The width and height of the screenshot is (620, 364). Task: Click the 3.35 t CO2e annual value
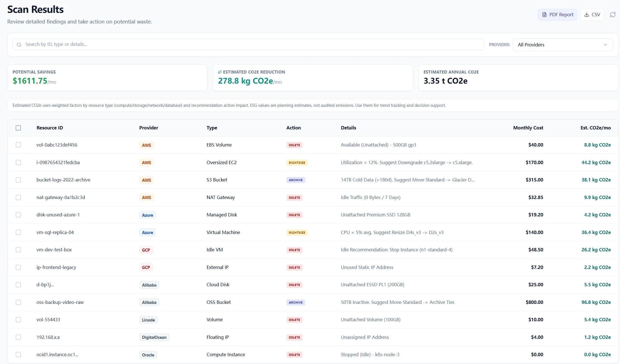pos(445,81)
